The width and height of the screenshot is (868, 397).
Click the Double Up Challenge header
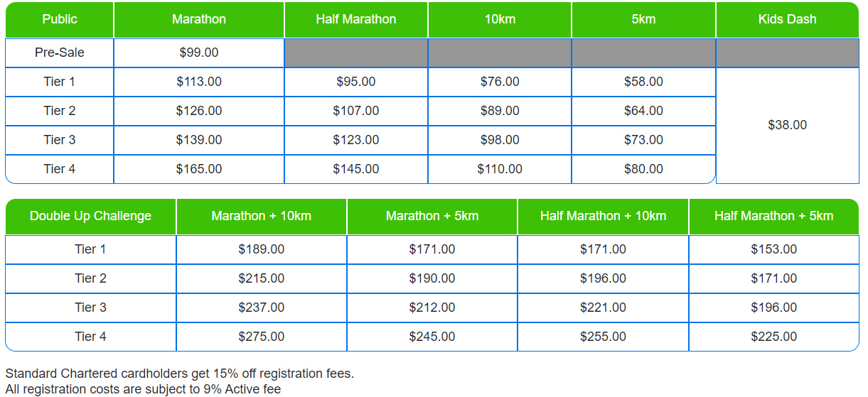(91, 216)
